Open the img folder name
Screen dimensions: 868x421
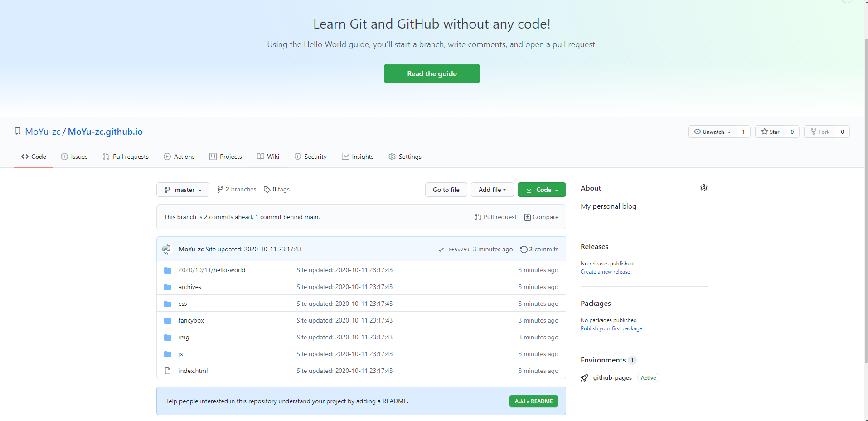[x=184, y=338]
